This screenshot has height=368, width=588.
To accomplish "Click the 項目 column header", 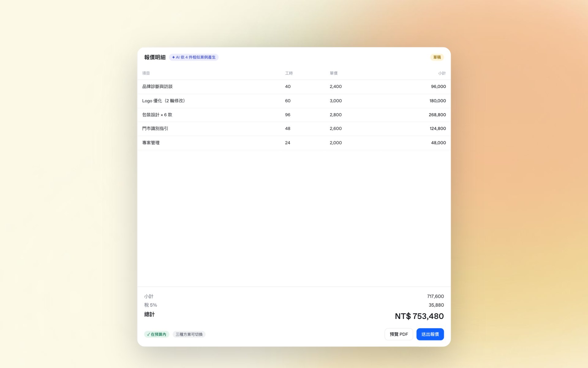I will (x=146, y=73).
